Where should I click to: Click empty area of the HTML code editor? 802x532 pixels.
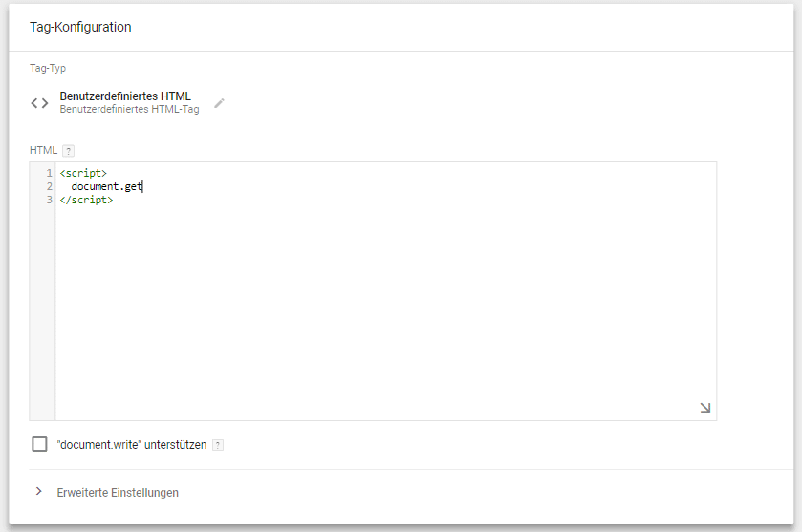pos(382,306)
